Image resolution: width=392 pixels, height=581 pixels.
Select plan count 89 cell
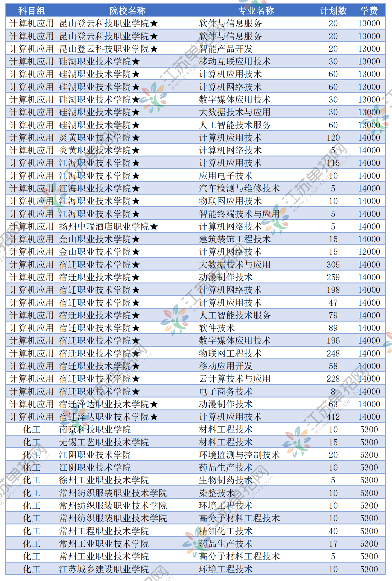[333, 328]
